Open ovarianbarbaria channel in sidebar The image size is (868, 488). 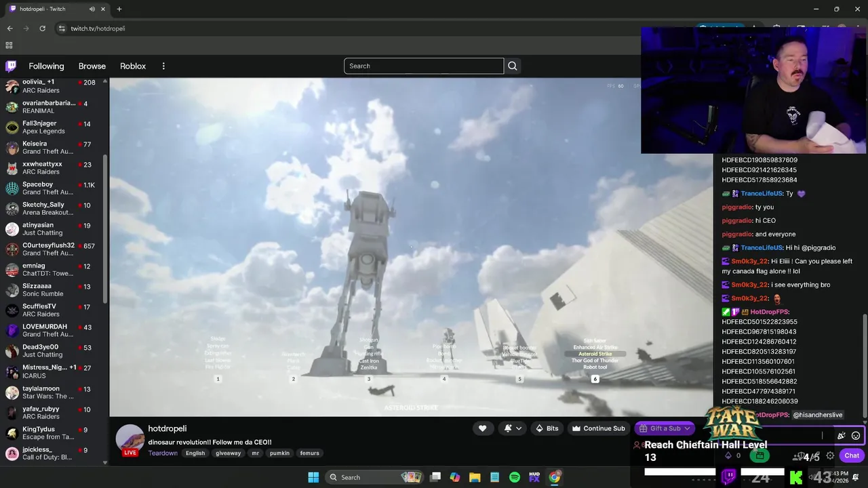tap(54, 106)
